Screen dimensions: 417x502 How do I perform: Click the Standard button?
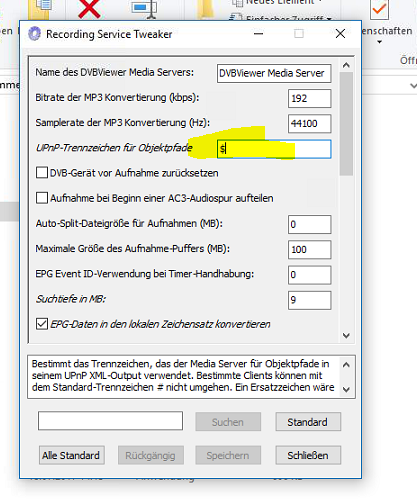(308, 422)
